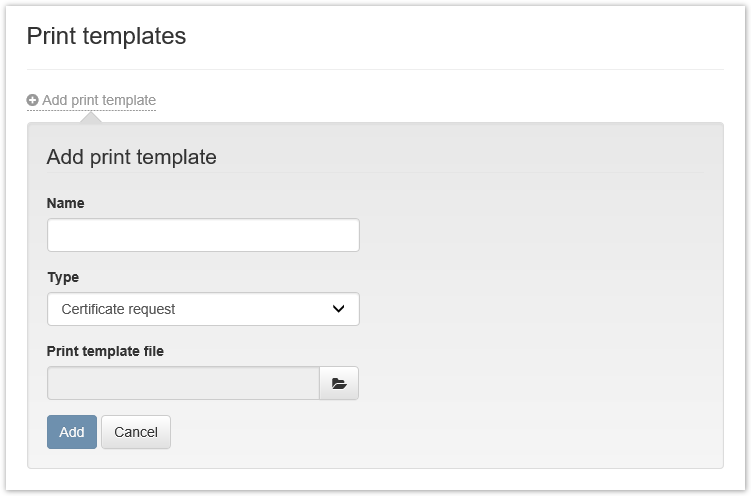The image size is (751, 496).
Task: Select the Certificate request text in Type
Action: [118, 309]
